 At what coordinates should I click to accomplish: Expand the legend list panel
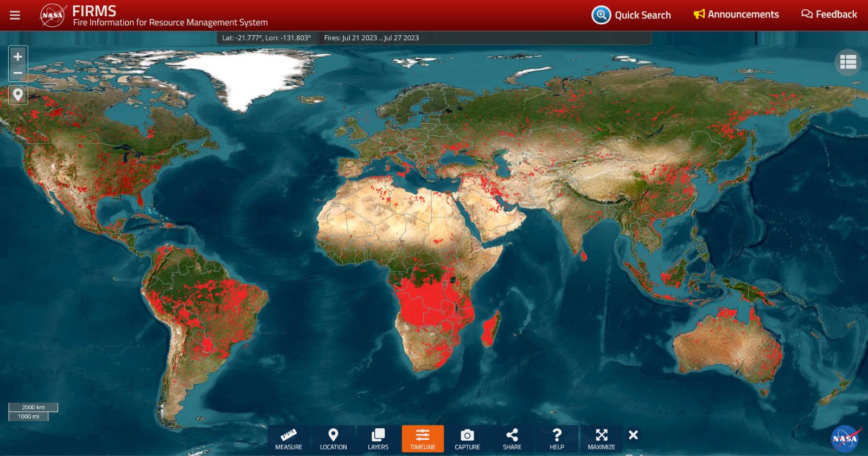tap(848, 62)
